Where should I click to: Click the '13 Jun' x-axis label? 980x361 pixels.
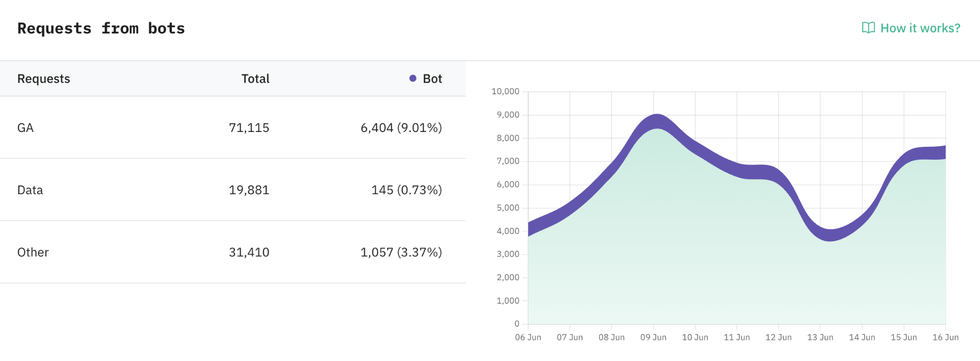click(820, 337)
